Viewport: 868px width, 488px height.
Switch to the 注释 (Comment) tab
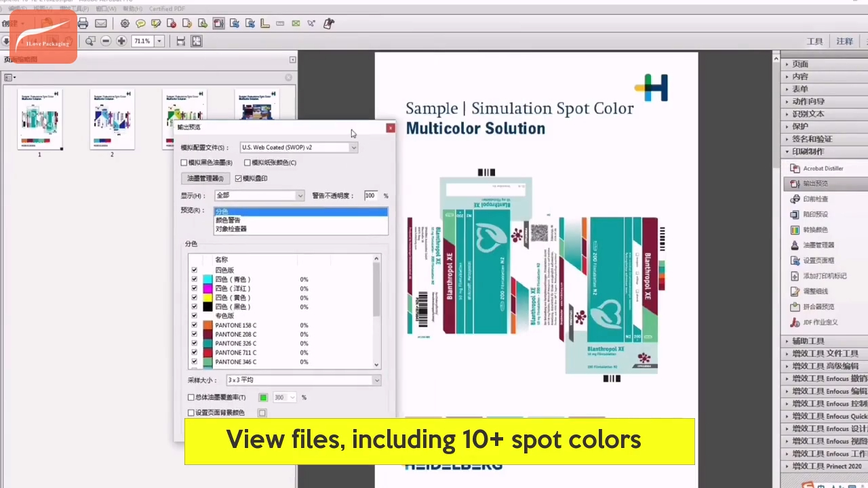coord(844,41)
